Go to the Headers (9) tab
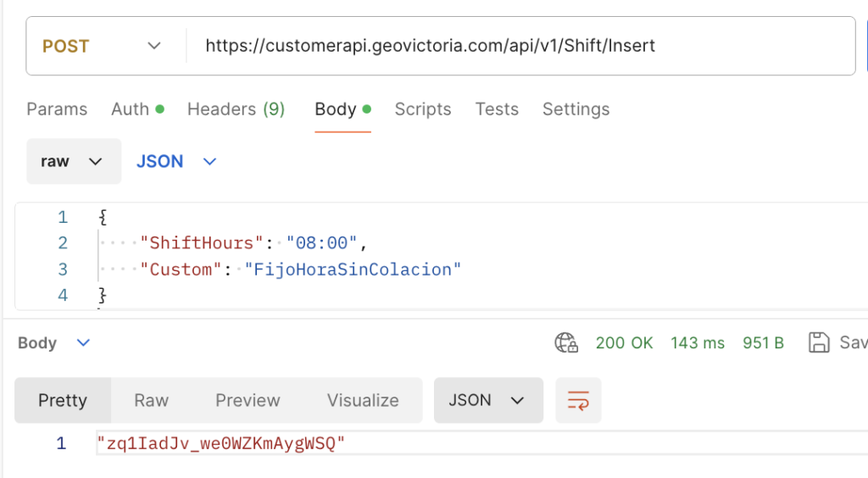The height and width of the screenshot is (478, 868). click(x=236, y=109)
